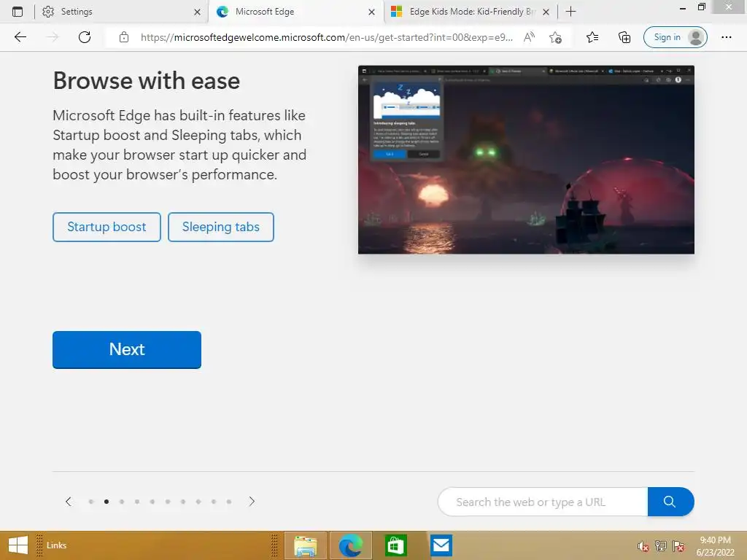
Task: Click the address bar URL
Action: [x=327, y=37]
